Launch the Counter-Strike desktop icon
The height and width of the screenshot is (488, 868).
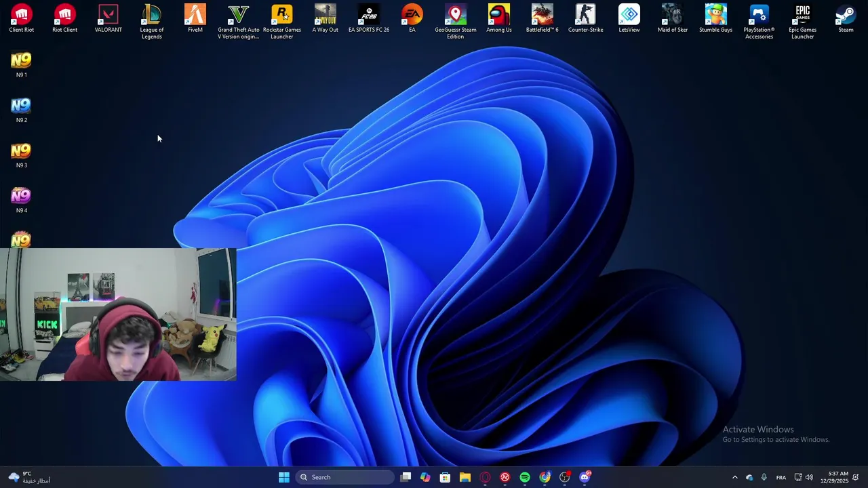point(585,19)
